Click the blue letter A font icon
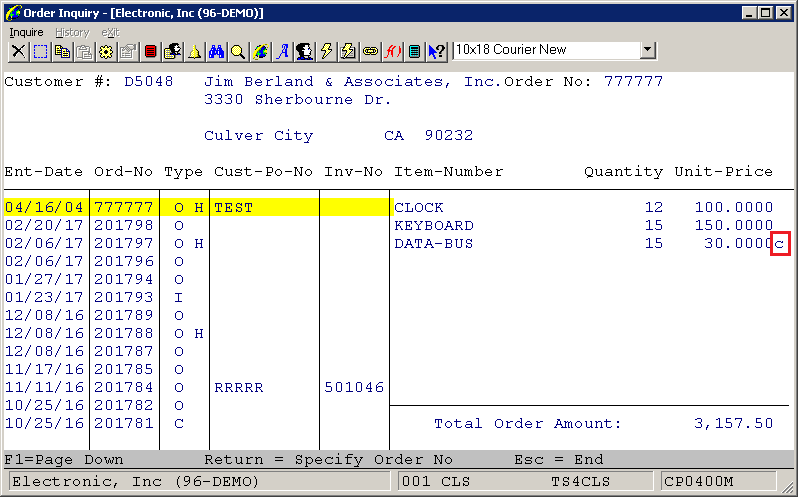798x497 pixels. (x=283, y=51)
